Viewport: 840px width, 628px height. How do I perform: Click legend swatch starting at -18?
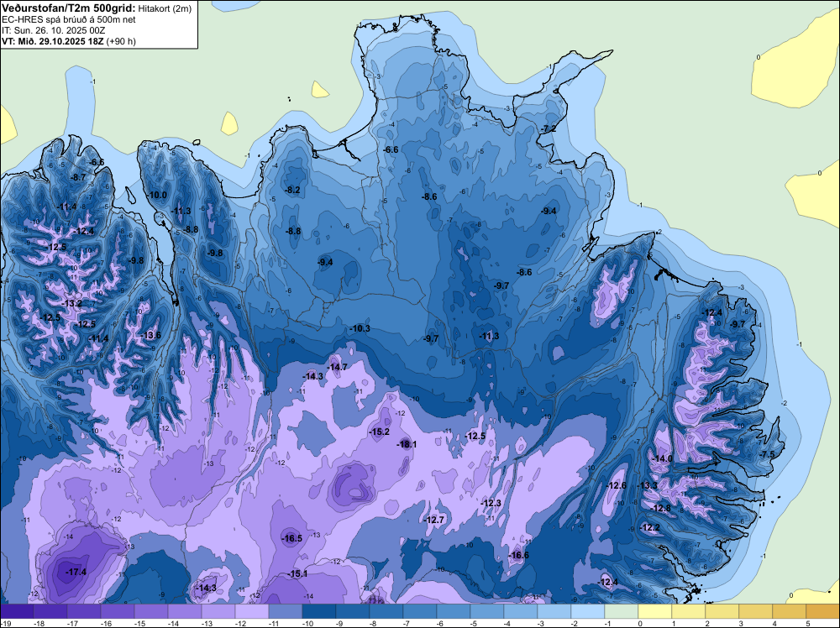tap(50, 611)
